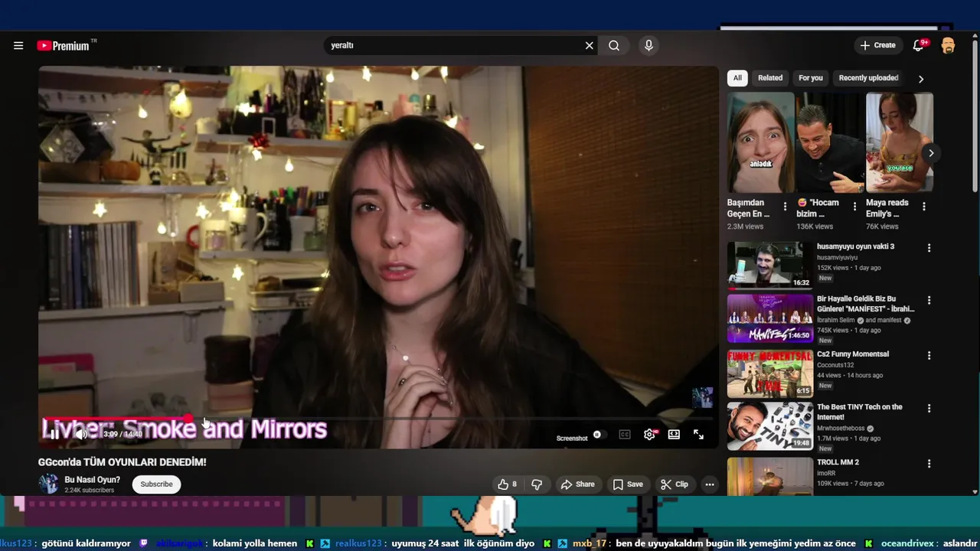Screen dimensions: 980x551
Task: Open the Create button
Action: (877, 45)
